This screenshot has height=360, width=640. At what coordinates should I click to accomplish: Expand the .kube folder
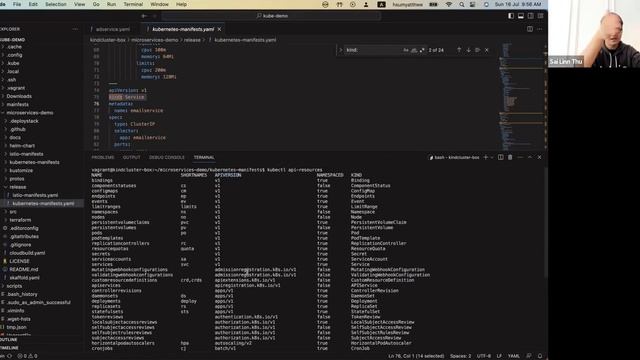click(13, 63)
